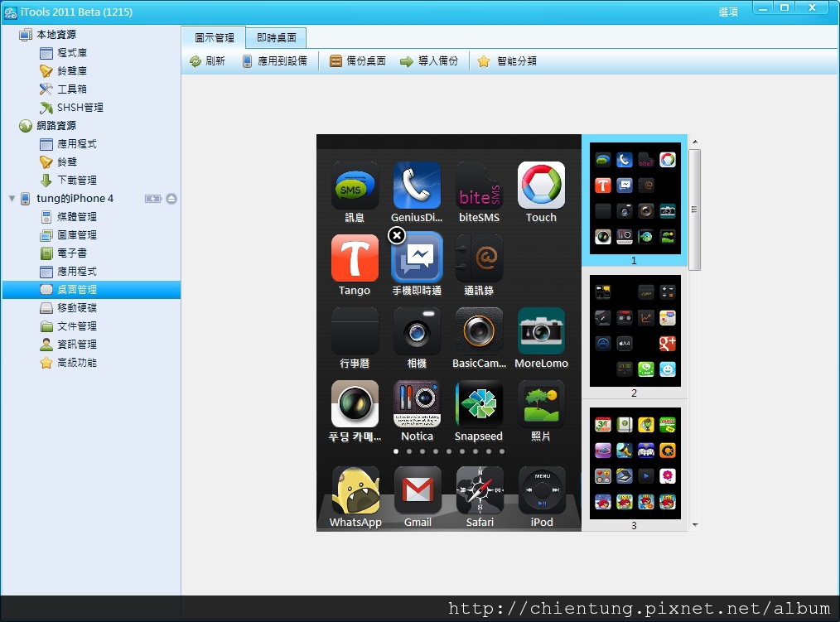Screen dimensions: 840x622
Task: Click the Tango app icon
Action: tap(354, 258)
